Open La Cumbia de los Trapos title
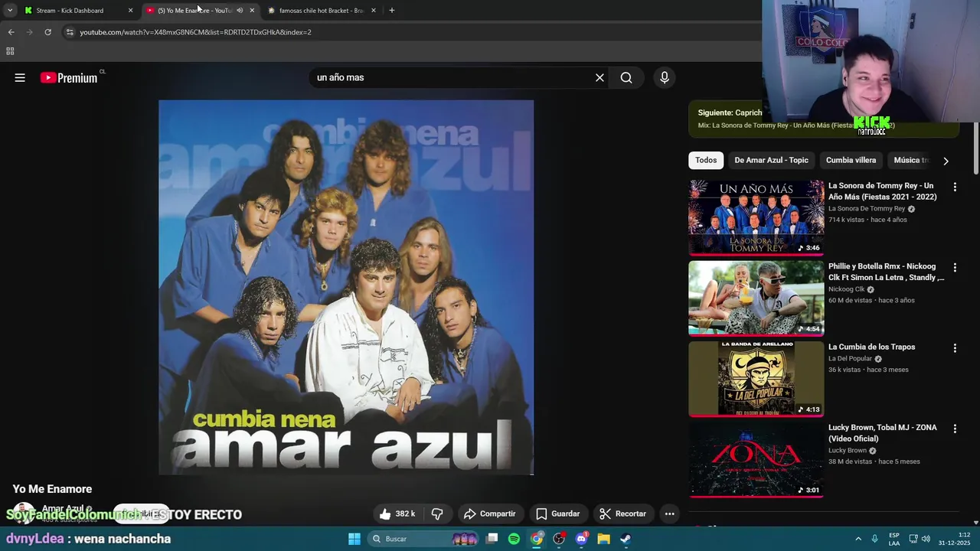This screenshot has width=980, height=551. point(871,347)
